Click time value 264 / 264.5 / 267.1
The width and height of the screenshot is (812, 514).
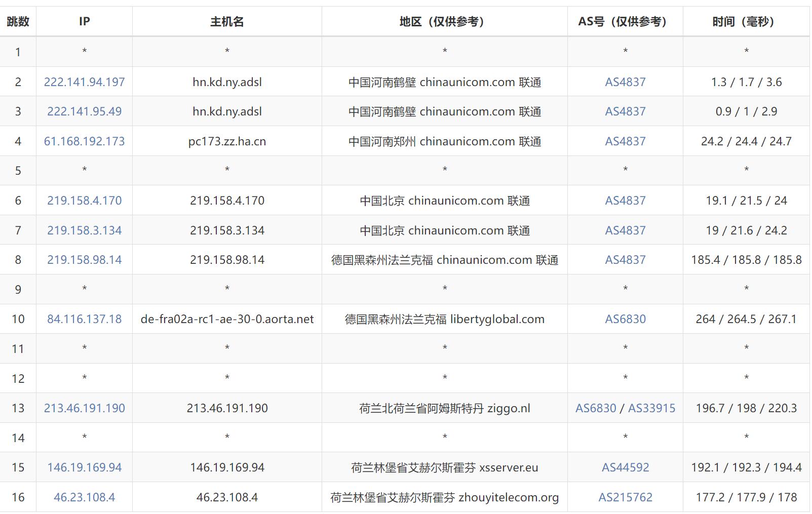(746, 319)
